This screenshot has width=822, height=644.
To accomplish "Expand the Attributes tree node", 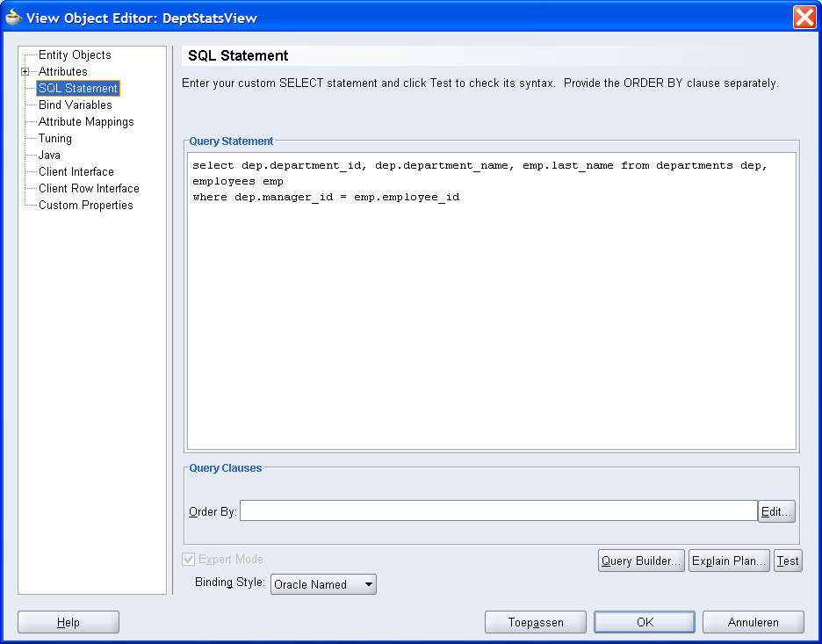I will point(25,72).
